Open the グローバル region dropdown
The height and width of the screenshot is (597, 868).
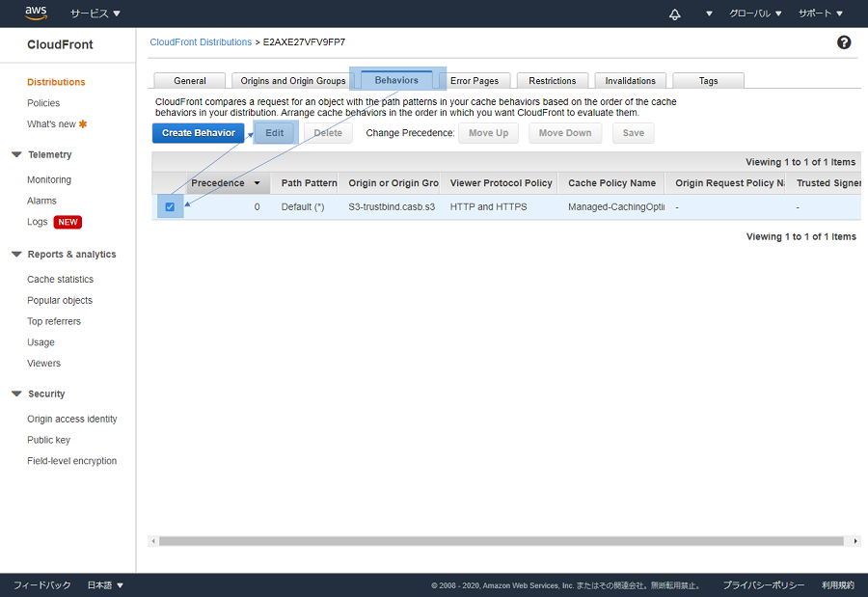(x=755, y=14)
